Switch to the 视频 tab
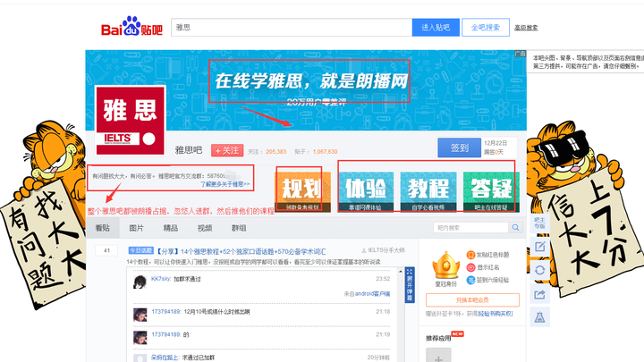 [x=205, y=228]
